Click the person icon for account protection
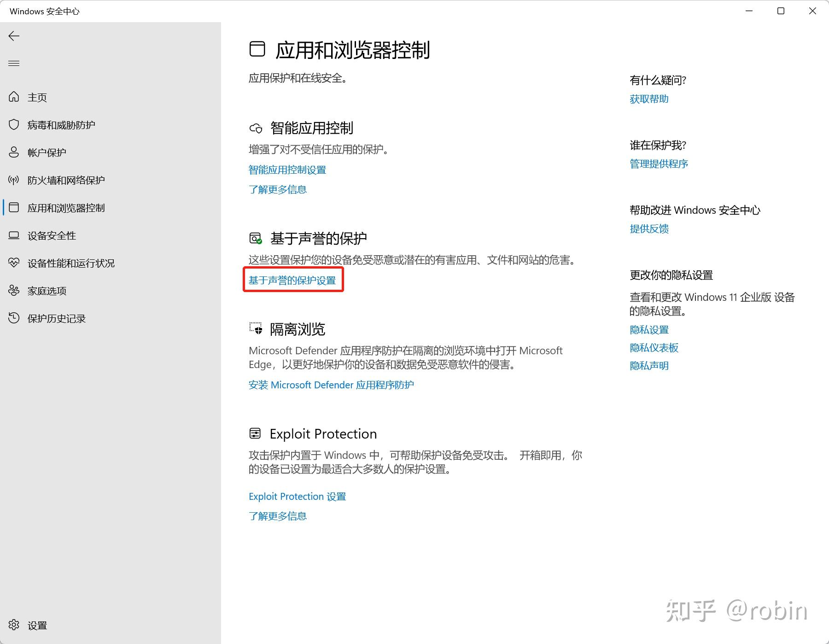Screen dimensions: 829x644 (14, 152)
